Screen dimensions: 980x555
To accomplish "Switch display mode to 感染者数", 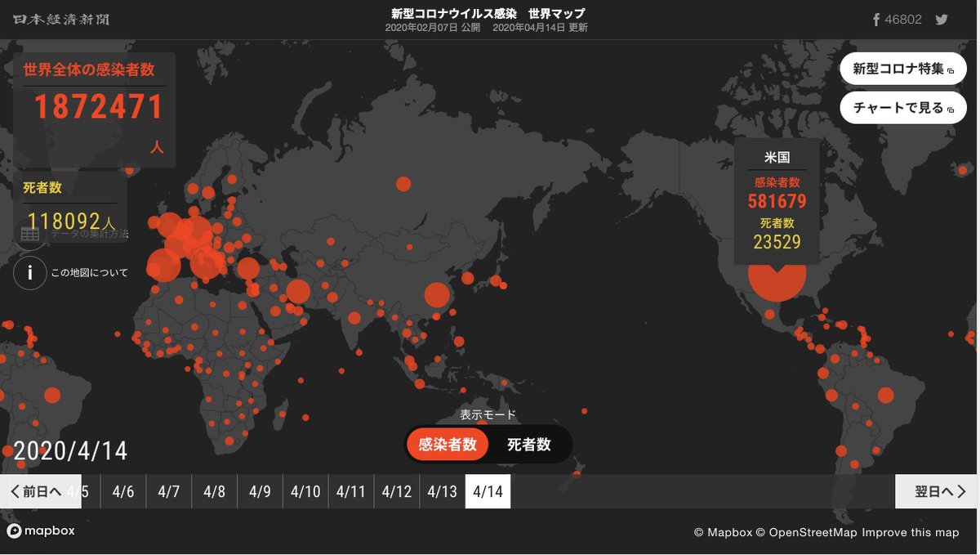I will click(448, 445).
